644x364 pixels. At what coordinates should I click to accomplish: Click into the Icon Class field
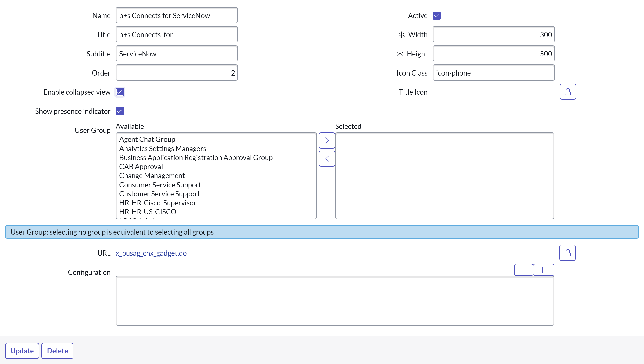(x=493, y=73)
